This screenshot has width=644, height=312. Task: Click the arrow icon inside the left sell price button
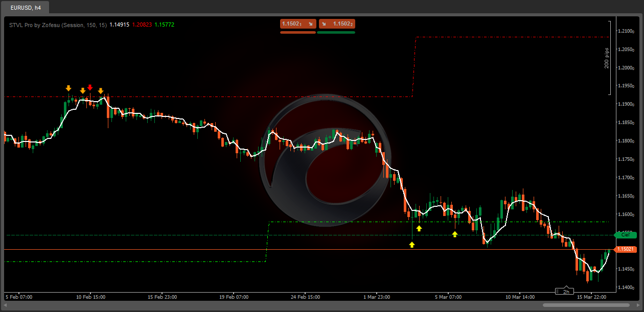tap(310, 23)
